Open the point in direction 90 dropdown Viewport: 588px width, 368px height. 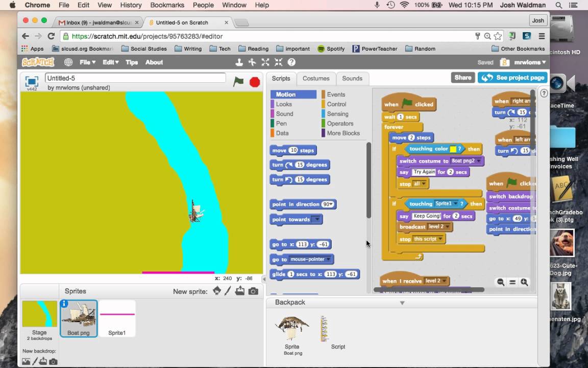328,204
